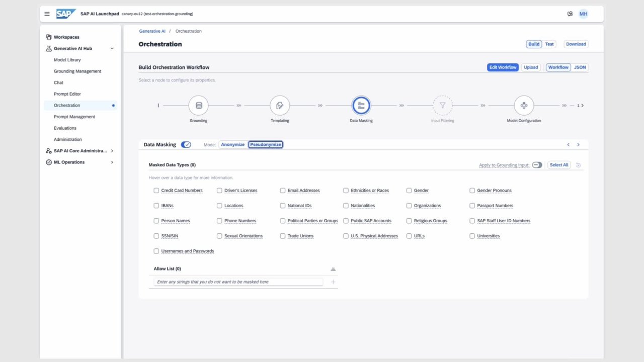Expand the ML Operations section

(x=112, y=162)
